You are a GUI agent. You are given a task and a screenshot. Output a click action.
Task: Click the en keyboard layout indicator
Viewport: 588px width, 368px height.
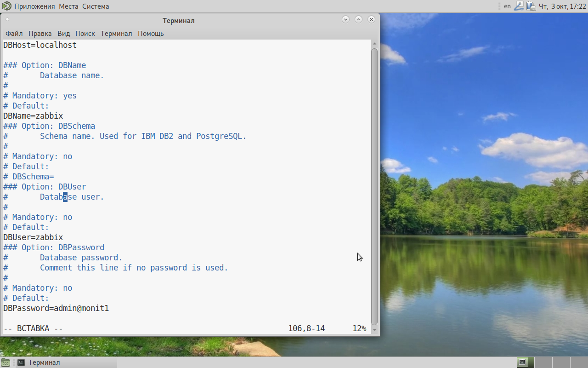(507, 6)
